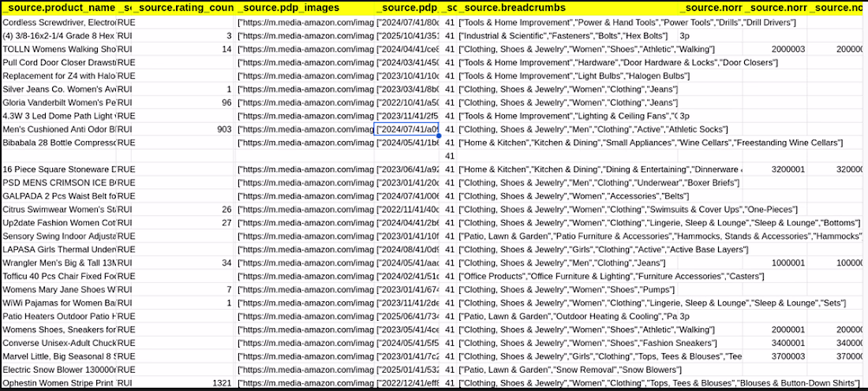Click the LAPASA Girls Thermal cell

click(x=58, y=249)
